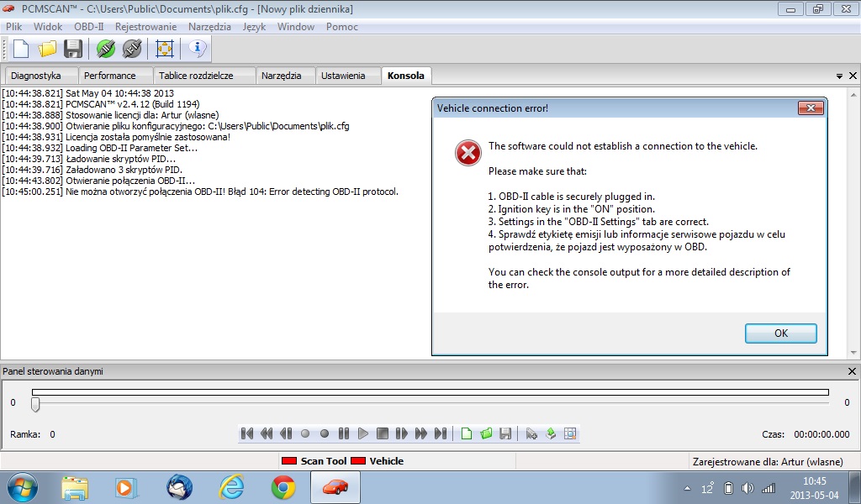The height and width of the screenshot is (504, 861).
Task: Open the Rejestrowanie menu
Action: click(x=145, y=27)
